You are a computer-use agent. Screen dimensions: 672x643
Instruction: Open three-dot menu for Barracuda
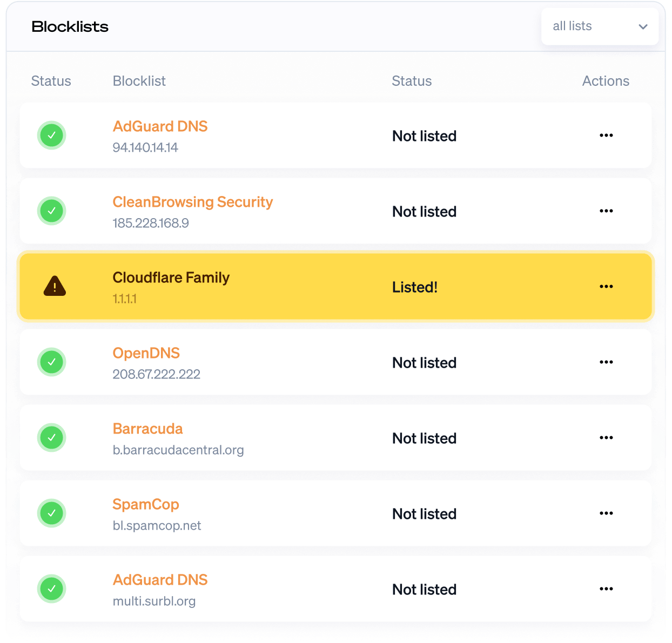(606, 438)
